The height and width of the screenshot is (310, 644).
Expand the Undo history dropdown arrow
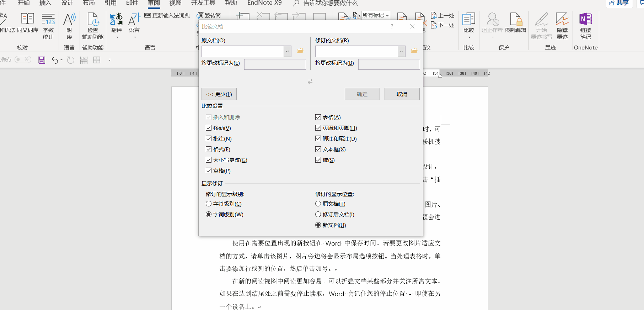pyautogui.click(x=61, y=60)
